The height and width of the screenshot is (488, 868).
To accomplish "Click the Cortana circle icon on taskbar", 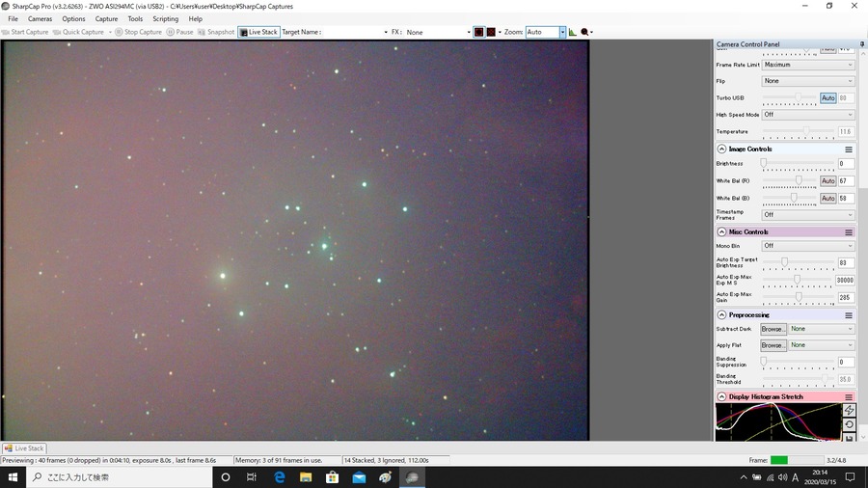I will point(226,477).
